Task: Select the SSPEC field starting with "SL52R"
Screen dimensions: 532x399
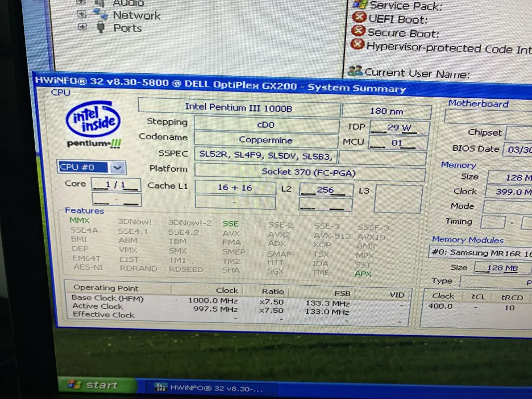Action: (265, 156)
